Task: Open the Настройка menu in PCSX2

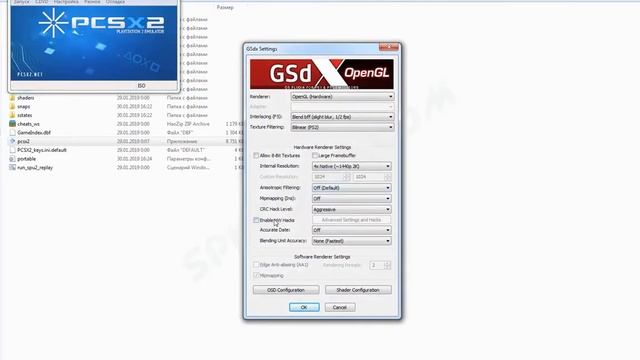Action: [66, 2]
